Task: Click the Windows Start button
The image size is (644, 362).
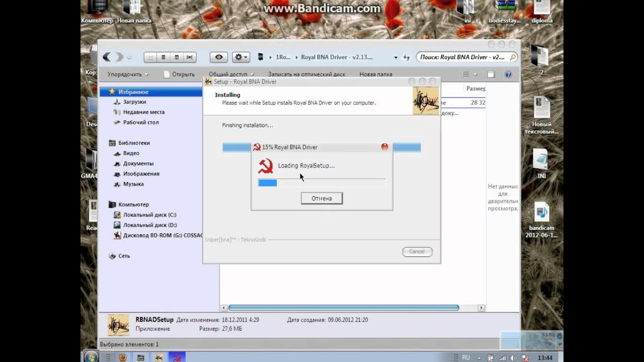Action: coord(91,357)
